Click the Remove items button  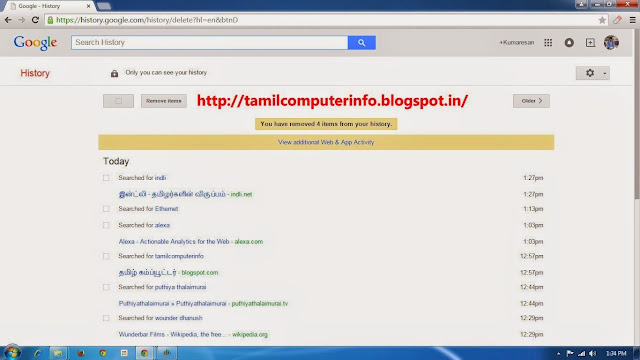(164, 101)
